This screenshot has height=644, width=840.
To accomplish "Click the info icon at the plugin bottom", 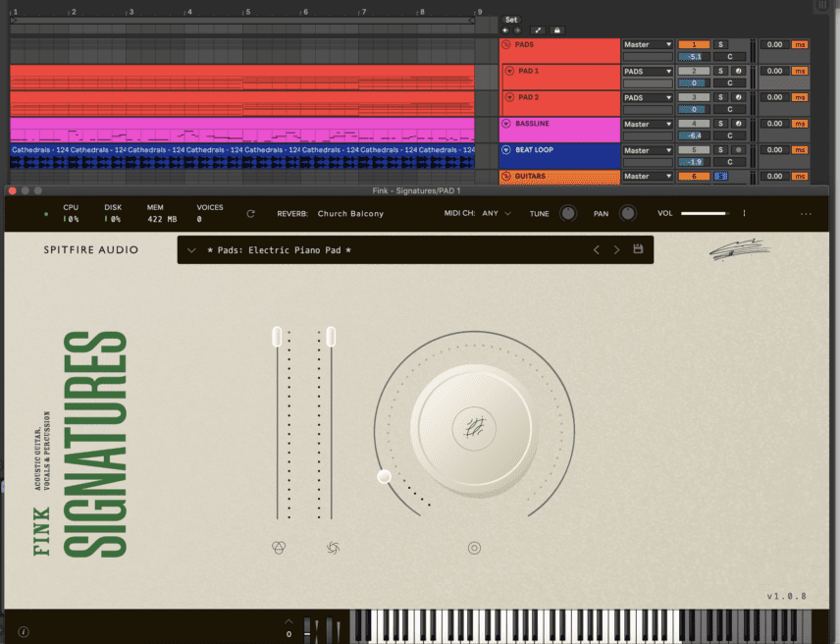I will [x=24, y=631].
